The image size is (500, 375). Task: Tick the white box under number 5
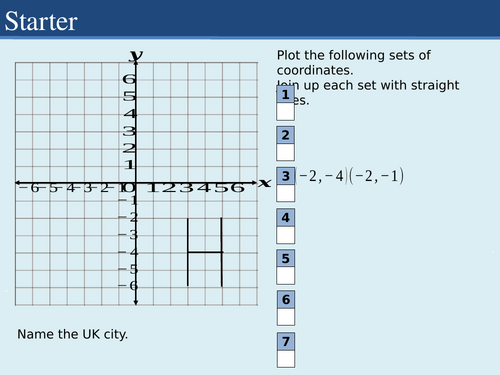point(285,276)
